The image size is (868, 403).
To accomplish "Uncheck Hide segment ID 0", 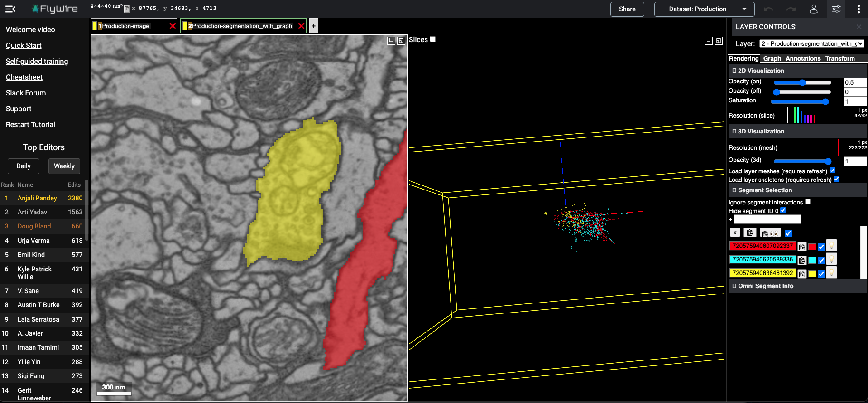I will click(x=783, y=210).
